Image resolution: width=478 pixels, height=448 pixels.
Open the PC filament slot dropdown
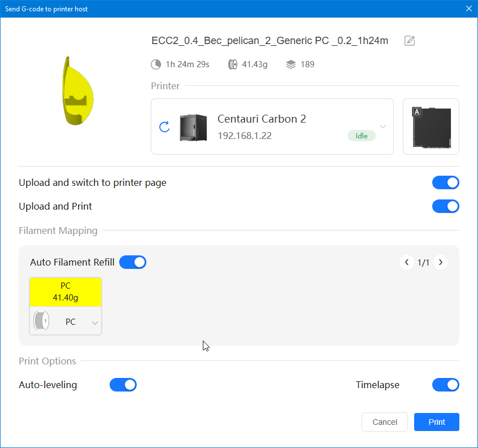click(x=94, y=323)
